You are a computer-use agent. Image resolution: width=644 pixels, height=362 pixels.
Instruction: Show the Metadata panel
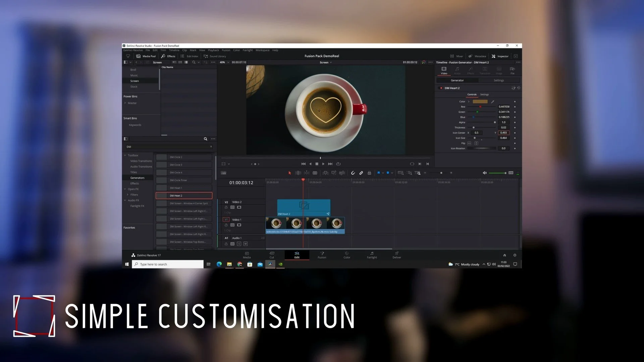(477, 56)
